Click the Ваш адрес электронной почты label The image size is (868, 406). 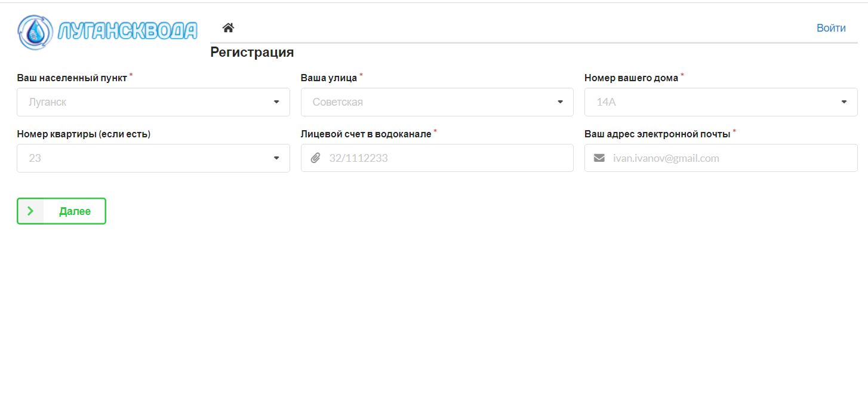[x=657, y=134]
